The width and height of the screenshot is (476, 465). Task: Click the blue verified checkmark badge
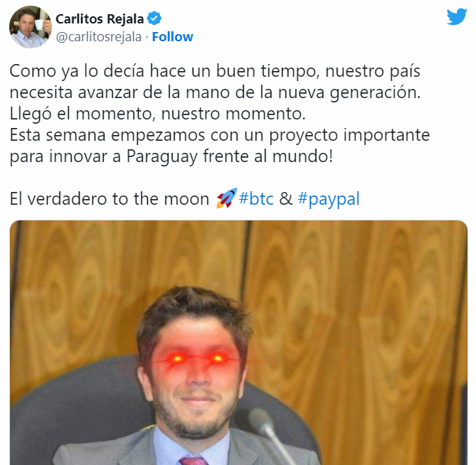click(154, 18)
